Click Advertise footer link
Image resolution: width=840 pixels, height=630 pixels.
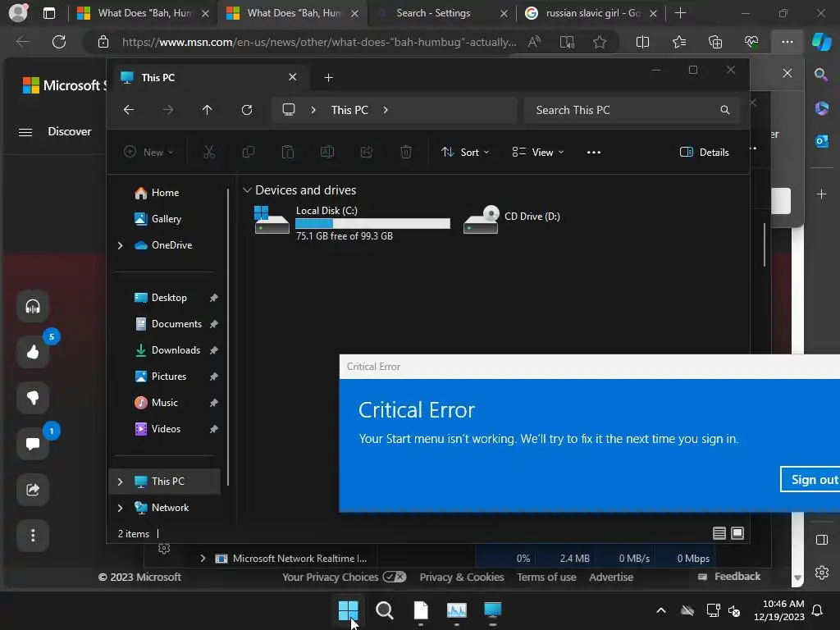(x=611, y=577)
